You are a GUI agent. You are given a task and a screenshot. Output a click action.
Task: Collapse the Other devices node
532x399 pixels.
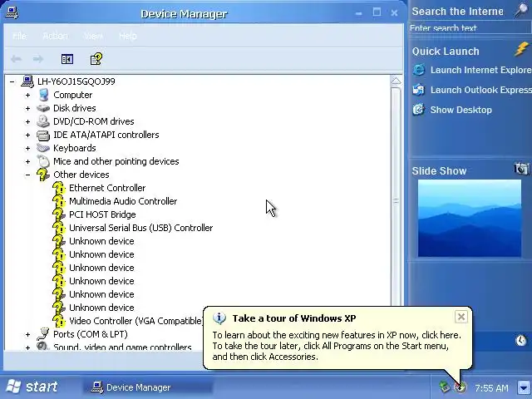click(x=27, y=175)
